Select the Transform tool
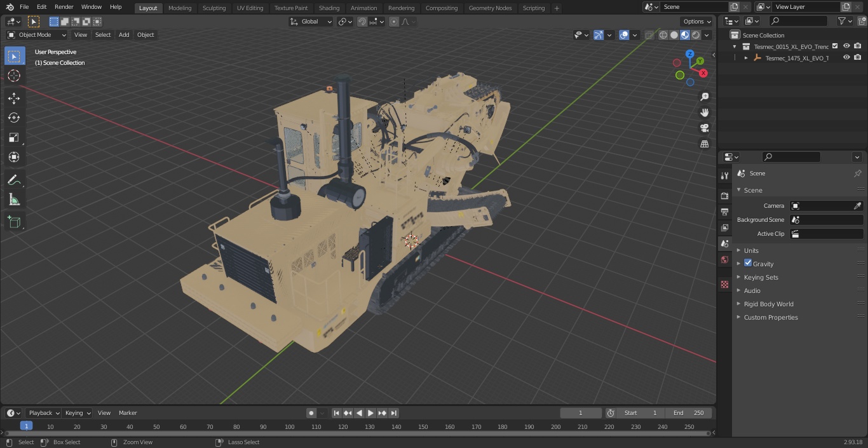 click(14, 157)
